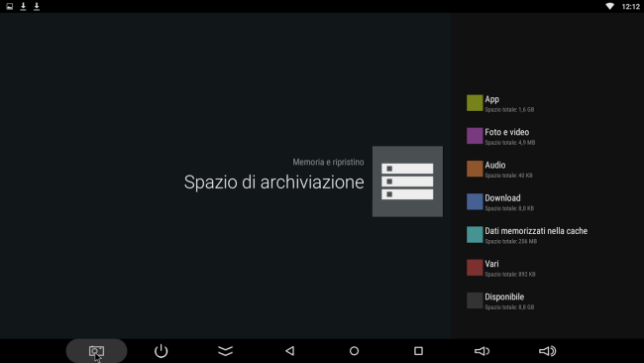The image size is (644, 363).
Task: Tap the screenshot capture icon in navigation bar
Action: click(x=96, y=351)
